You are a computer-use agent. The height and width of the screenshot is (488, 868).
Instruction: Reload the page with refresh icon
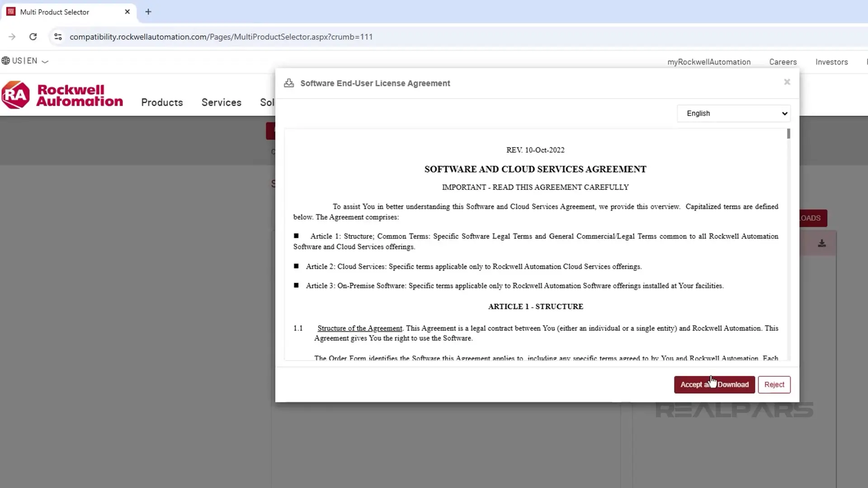33,37
